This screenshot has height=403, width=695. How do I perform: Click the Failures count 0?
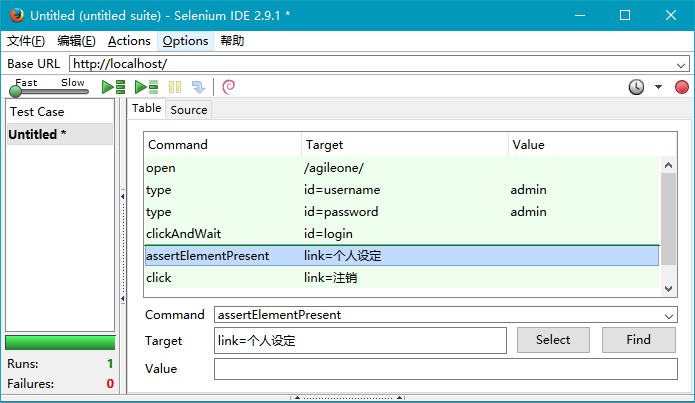110,383
